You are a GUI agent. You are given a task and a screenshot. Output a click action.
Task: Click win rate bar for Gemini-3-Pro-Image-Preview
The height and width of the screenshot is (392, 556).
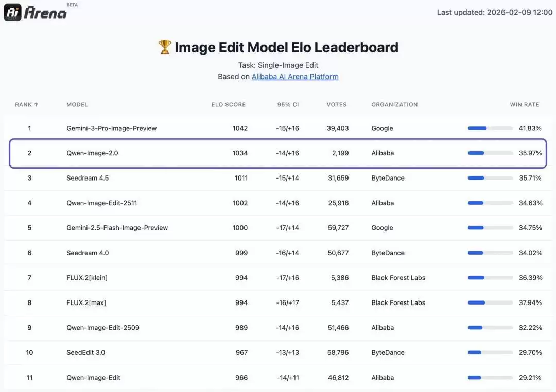tap(490, 128)
